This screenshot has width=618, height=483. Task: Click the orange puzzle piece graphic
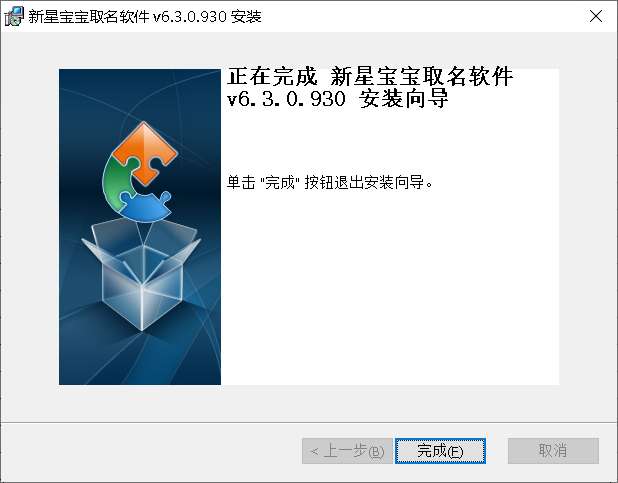click(x=144, y=150)
